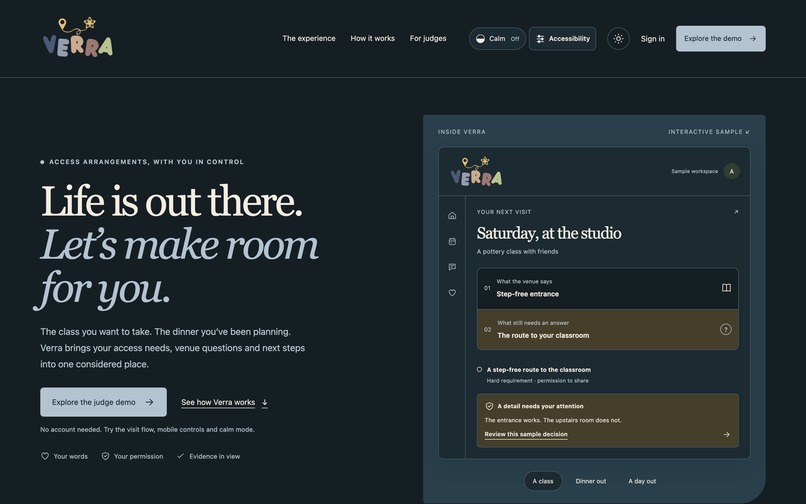Click the Interactive Sample label
The height and width of the screenshot is (504, 806).
tap(705, 132)
